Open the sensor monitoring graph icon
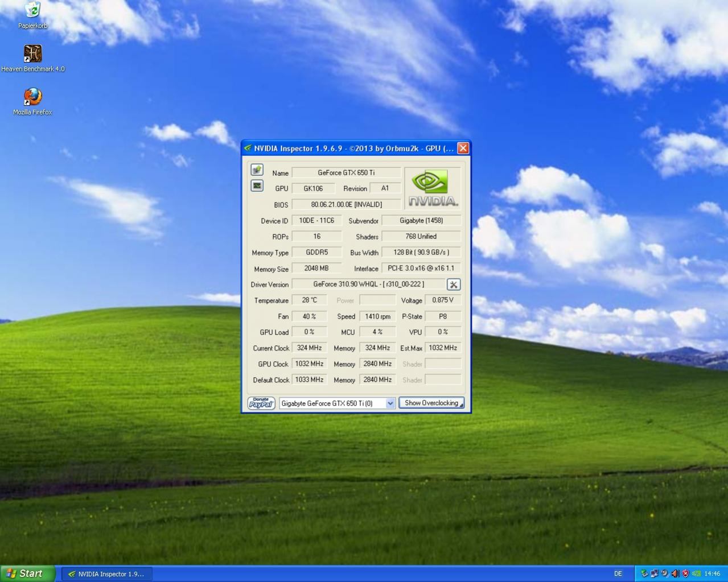 257,185
